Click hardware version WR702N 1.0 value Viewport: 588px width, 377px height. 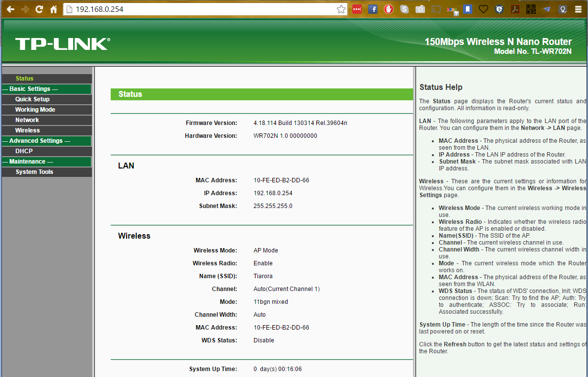pos(285,136)
